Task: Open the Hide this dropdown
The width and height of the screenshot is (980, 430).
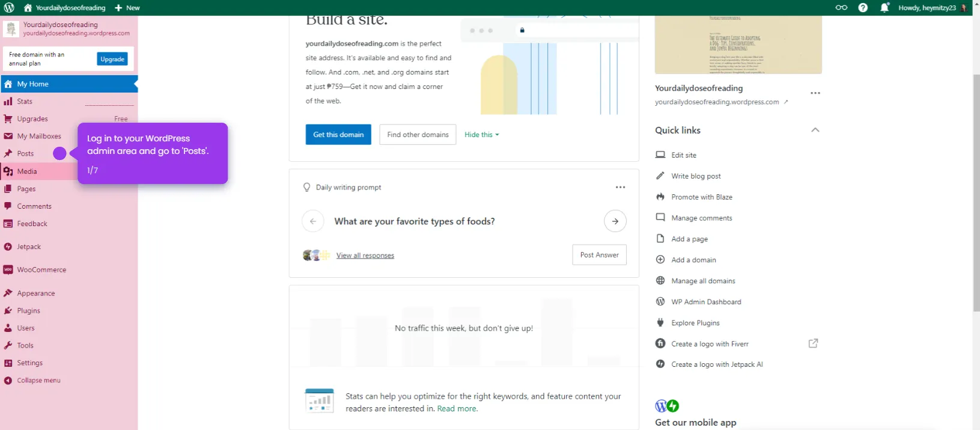Action: (481, 135)
